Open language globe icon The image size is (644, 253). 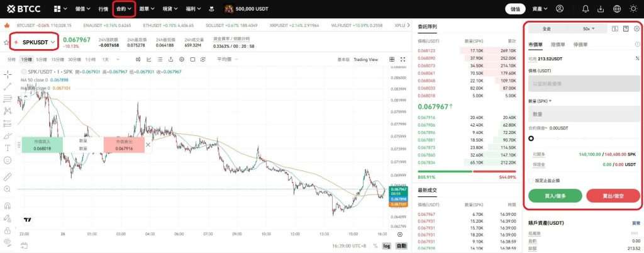617,9
